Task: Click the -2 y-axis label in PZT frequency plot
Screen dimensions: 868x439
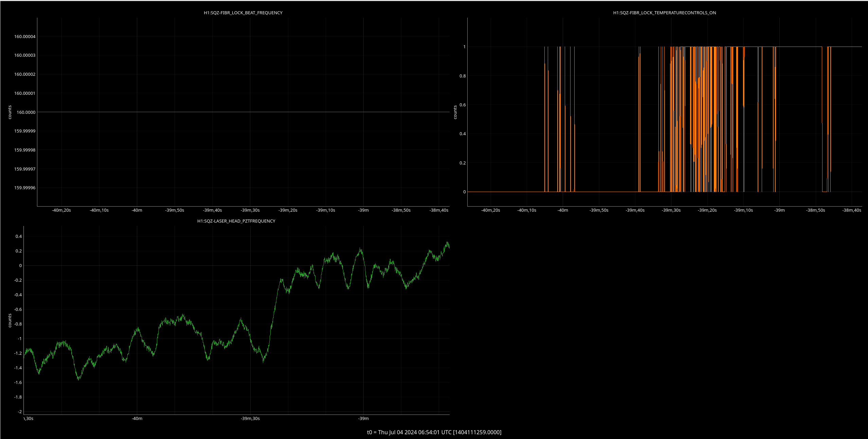Action: tap(20, 411)
